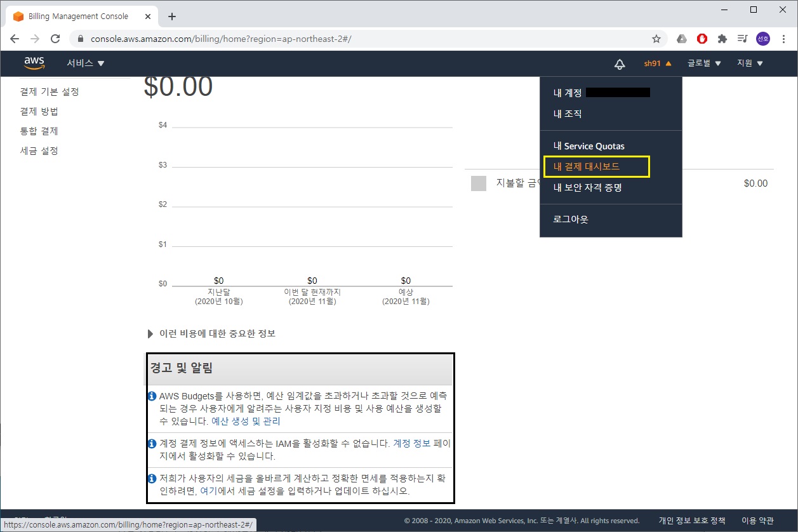This screenshot has width=798, height=532.
Task: Open a new browser tab
Action: click(x=172, y=17)
